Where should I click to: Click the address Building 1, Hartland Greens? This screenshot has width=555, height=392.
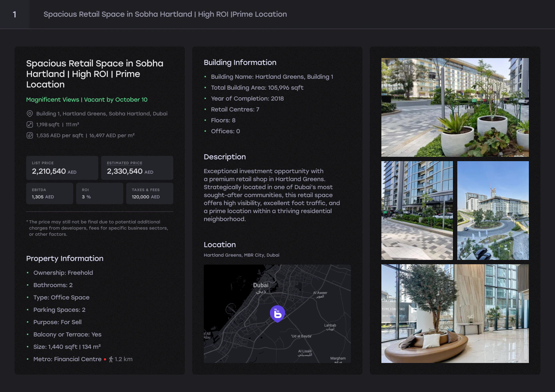click(x=102, y=114)
